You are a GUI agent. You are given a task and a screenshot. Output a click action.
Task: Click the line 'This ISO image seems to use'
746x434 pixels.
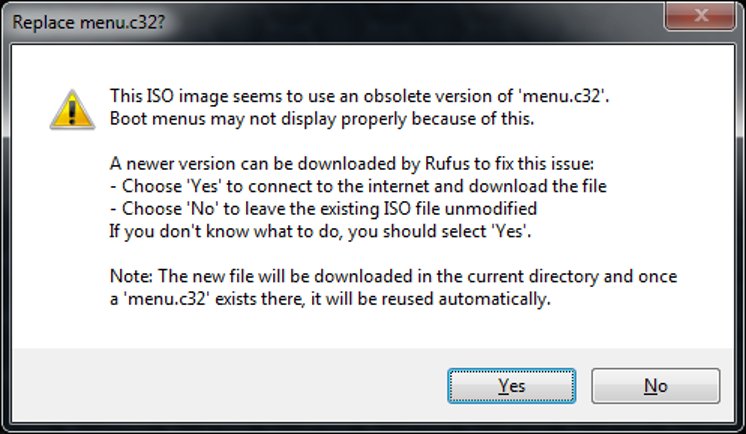tap(360, 96)
